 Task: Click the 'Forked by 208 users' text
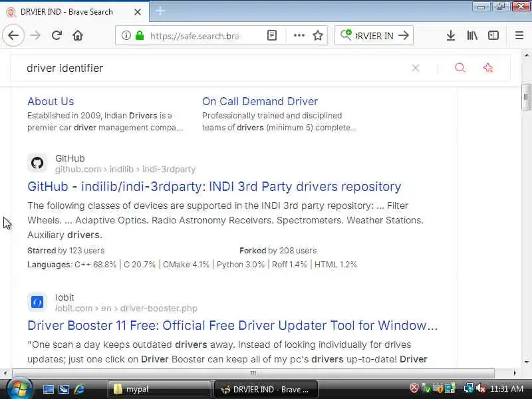coord(278,251)
